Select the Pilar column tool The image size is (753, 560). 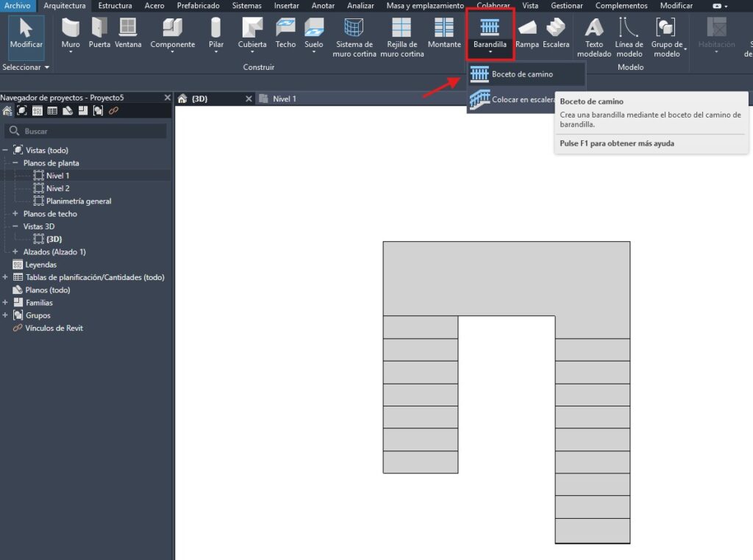215,34
